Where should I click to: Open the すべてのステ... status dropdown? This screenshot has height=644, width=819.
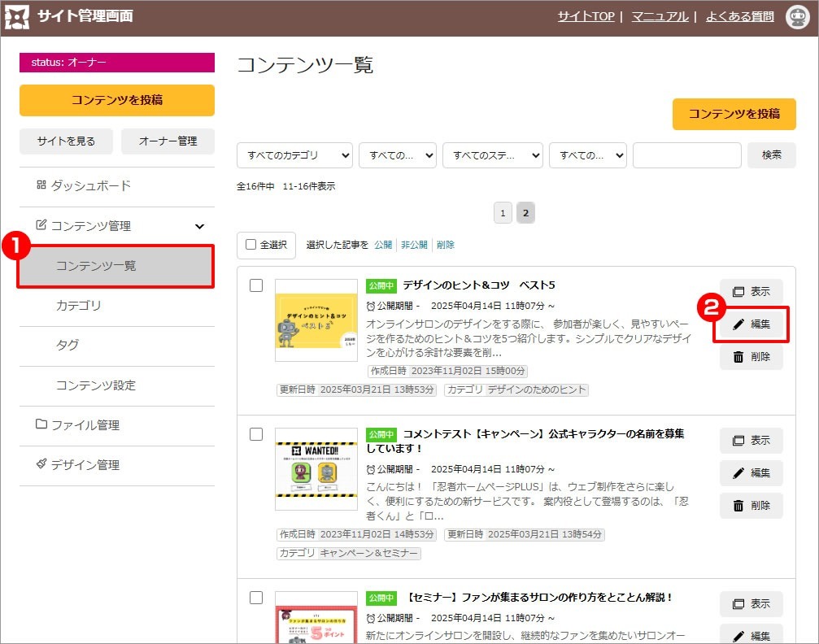(492, 155)
